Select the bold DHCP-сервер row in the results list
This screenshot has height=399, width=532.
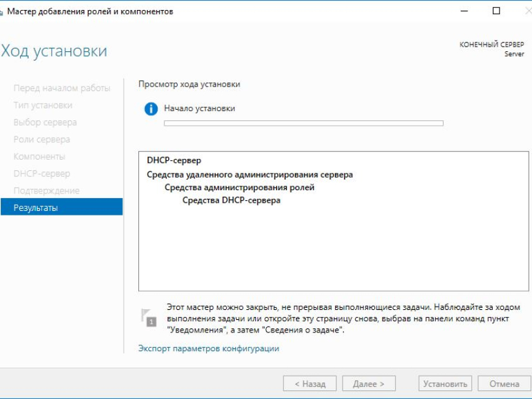pyautogui.click(x=174, y=160)
